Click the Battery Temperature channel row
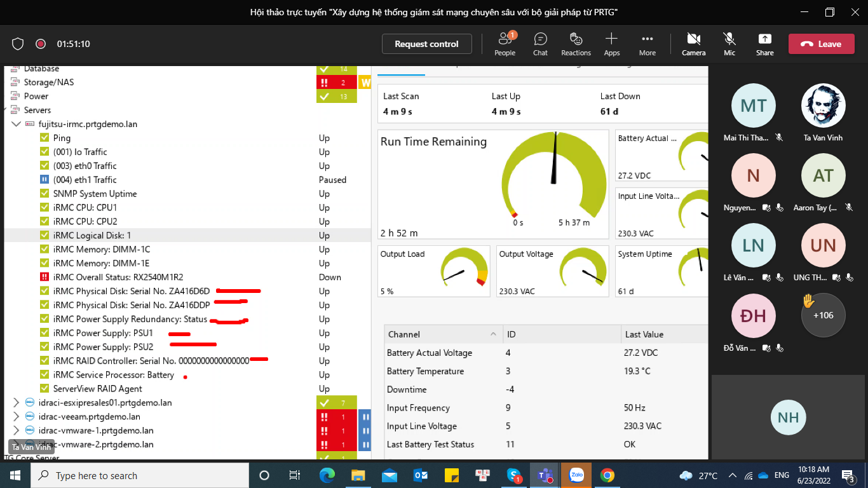The image size is (868, 488). [x=546, y=371]
